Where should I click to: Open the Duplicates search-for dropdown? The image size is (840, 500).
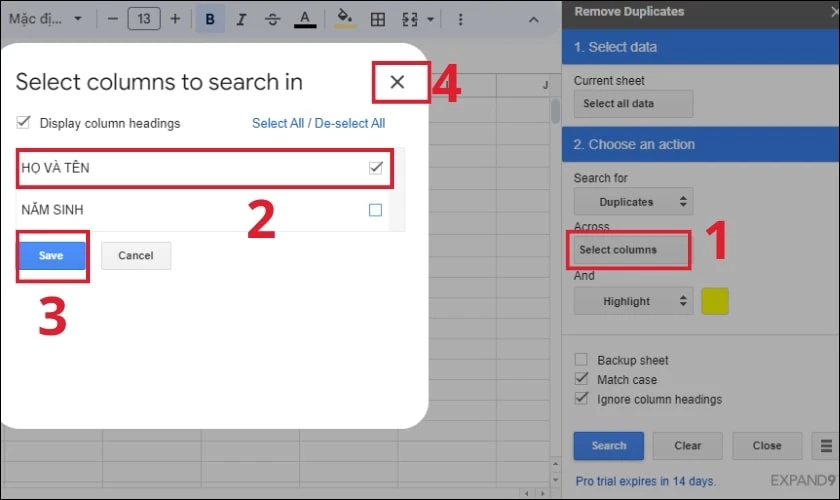633,202
